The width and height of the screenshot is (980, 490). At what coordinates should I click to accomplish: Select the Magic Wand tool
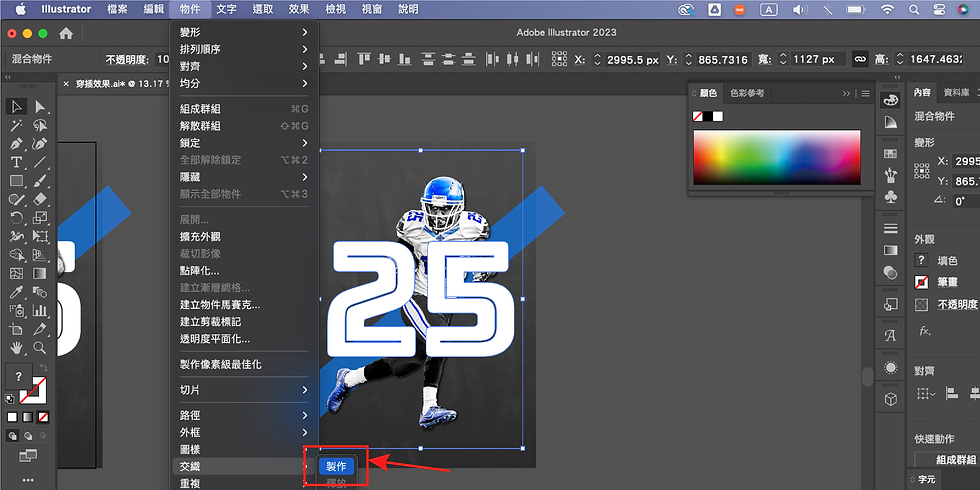(17, 125)
